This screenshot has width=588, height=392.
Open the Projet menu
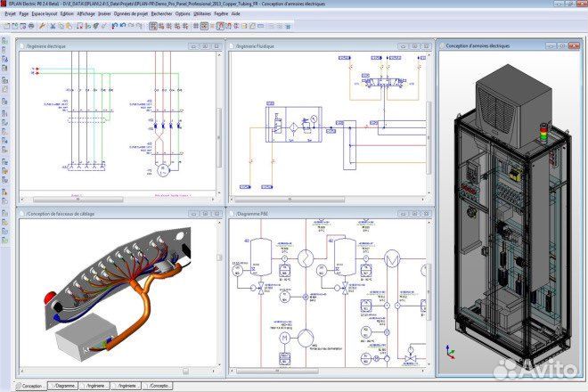(11, 15)
